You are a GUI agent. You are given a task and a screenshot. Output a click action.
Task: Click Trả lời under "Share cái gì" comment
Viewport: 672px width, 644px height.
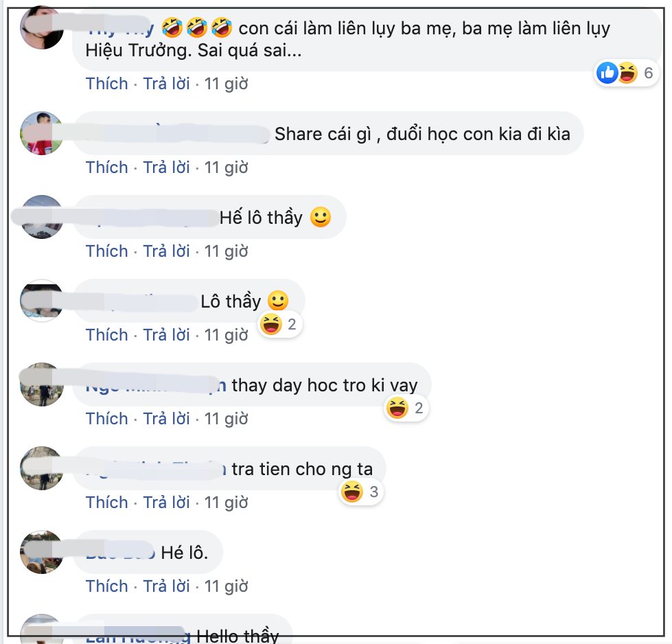click(x=166, y=168)
